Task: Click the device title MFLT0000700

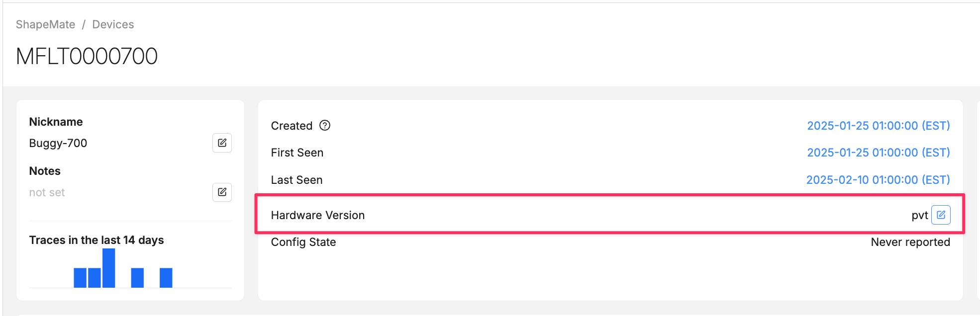Action: pos(87,56)
